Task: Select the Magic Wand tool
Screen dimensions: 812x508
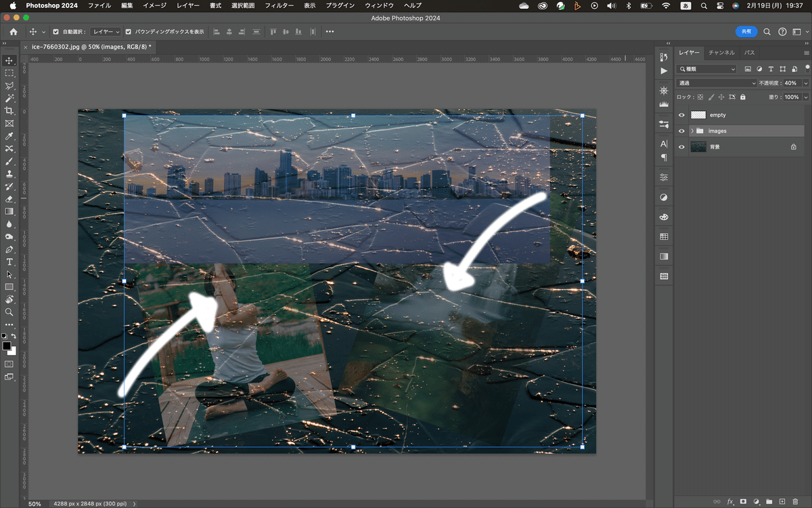Action: pos(9,98)
